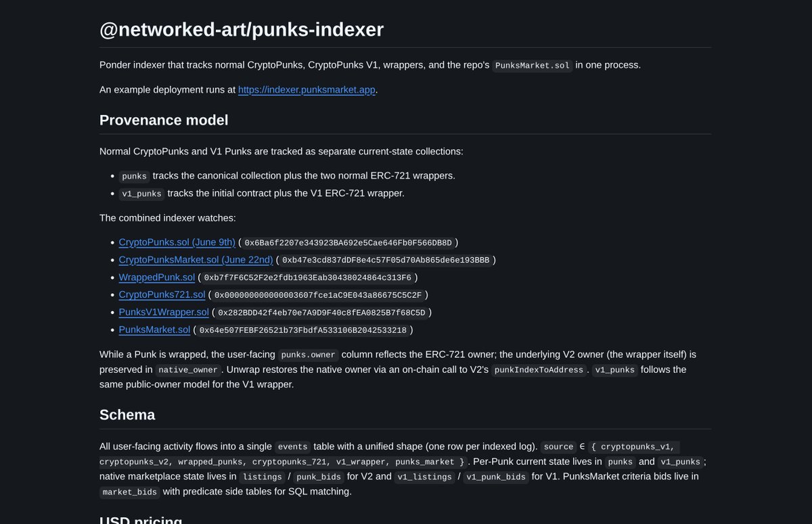This screenshot has width=812, height=524.
Task: Click the punks.owner code label
Action: click(x=309, y=355)
